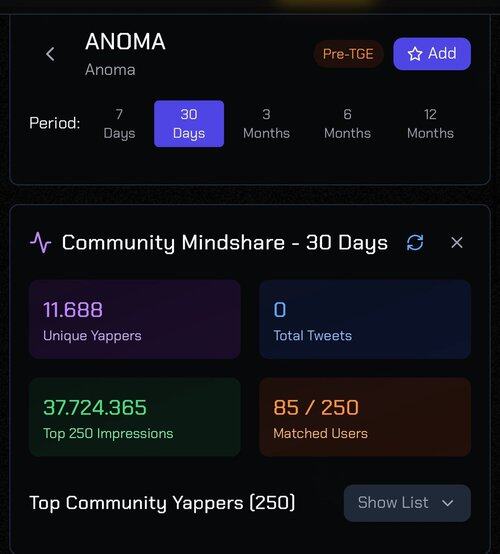Click the refresh icon beside Community Mindshare
Screen dimensions: 500x554
[x=415, y=243]
